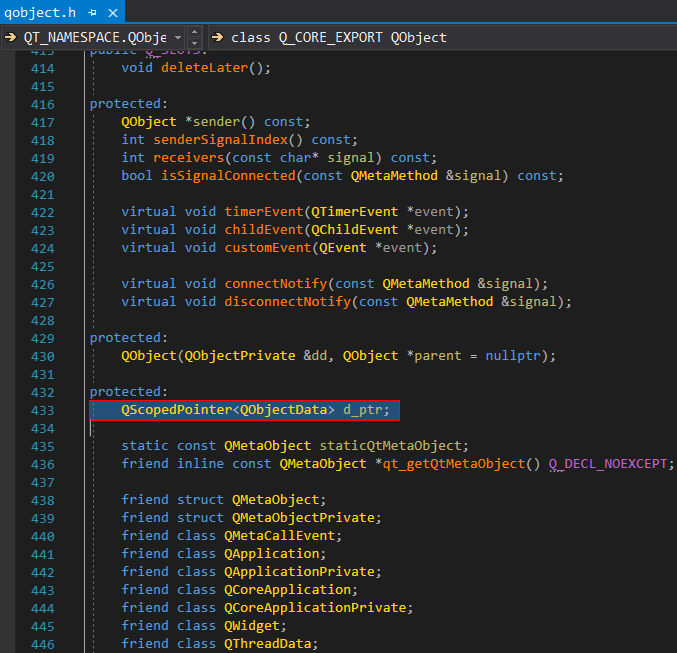Click the arrow icon beside QT_NAMESPACE.QObject
Image resolution: width=677 pixels, height=653 pixels.
(x=10, y=38)
